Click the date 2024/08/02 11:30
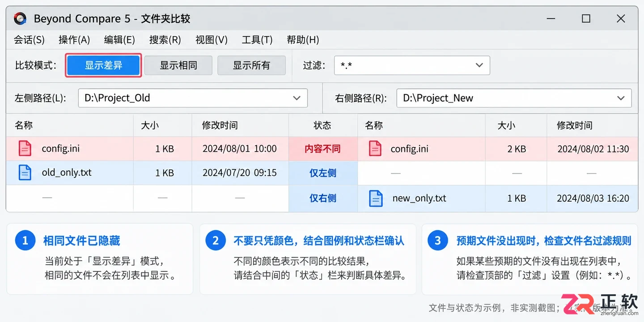Image resolution: width=644 pixels, height=322 pixels. click(593, 149)
